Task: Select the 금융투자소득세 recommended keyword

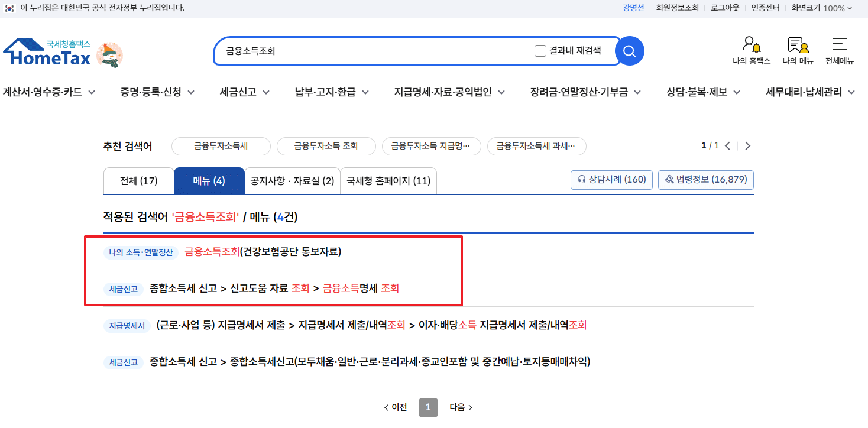Action: [221, 146]
